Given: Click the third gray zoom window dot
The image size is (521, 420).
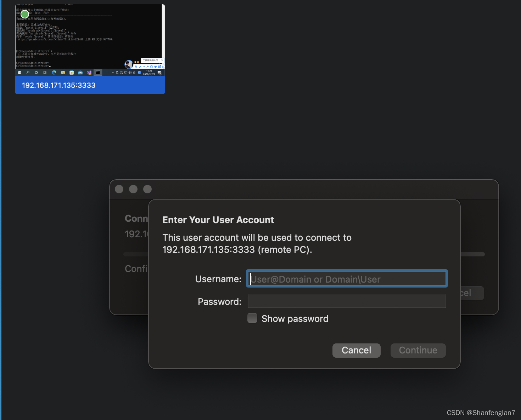Looking at the screenshot, I should tap(147, 189).
